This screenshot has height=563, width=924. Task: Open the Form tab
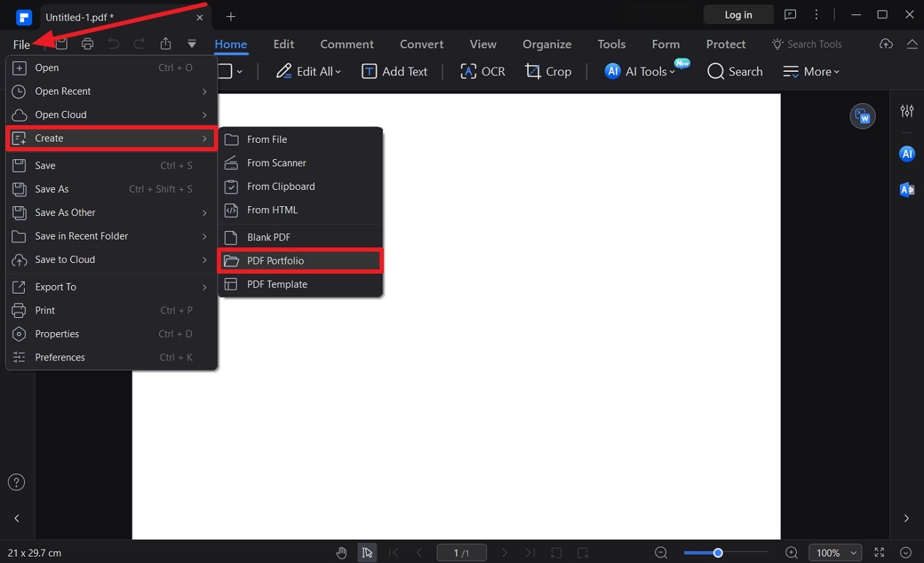tap(666, 44)
